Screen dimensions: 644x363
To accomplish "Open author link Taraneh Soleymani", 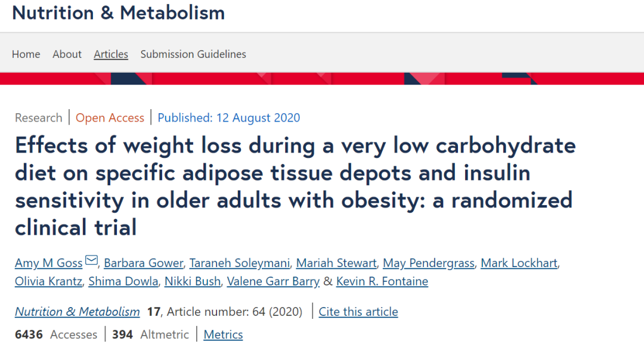I will pos(240,263).
